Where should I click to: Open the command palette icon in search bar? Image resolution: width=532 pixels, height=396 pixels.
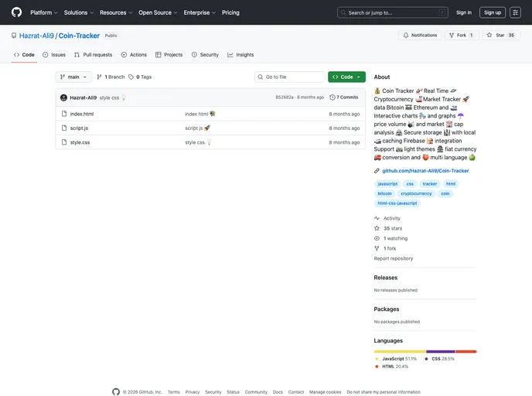[x=442, y=12]
